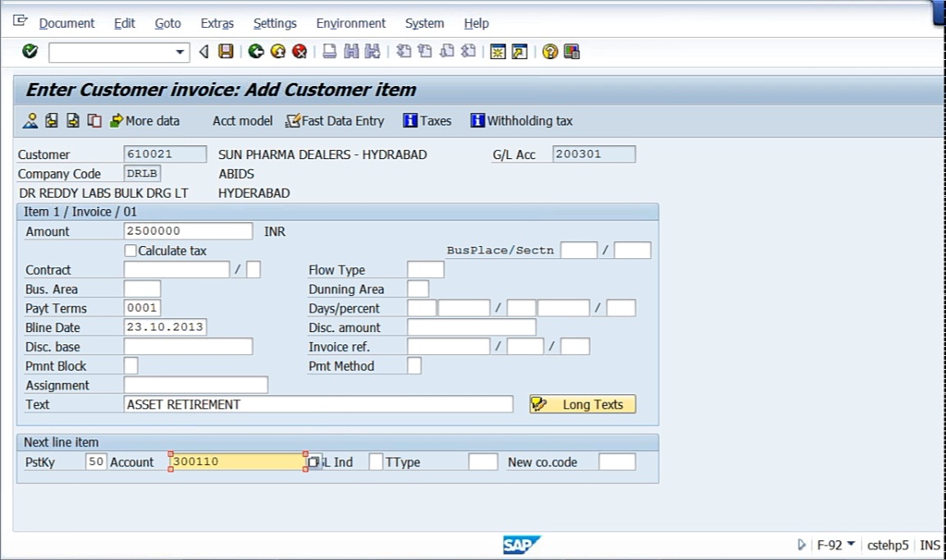946x560 pixels.
Task: Open the System menu
Action: click(425, 24)
